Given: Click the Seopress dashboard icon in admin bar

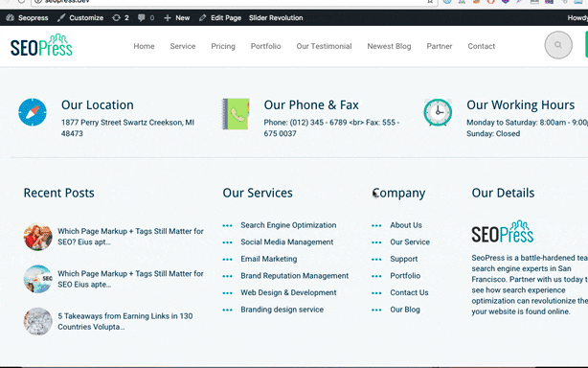Looking at the screenshot, I should tap(11, 17).
